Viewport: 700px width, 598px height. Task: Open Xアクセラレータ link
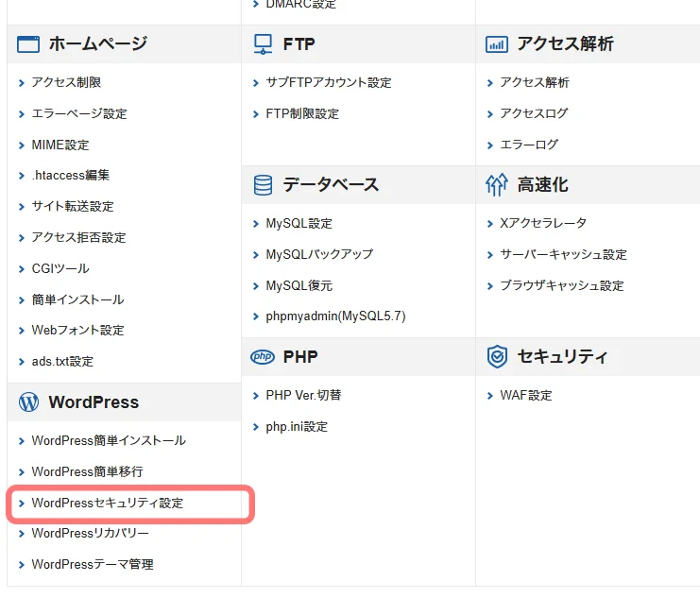click(543, 223)
